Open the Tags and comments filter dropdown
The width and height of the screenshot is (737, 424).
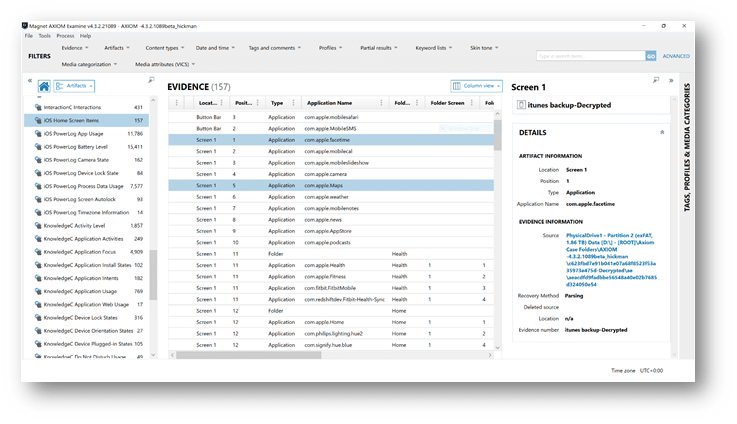(x=274, y=48)
